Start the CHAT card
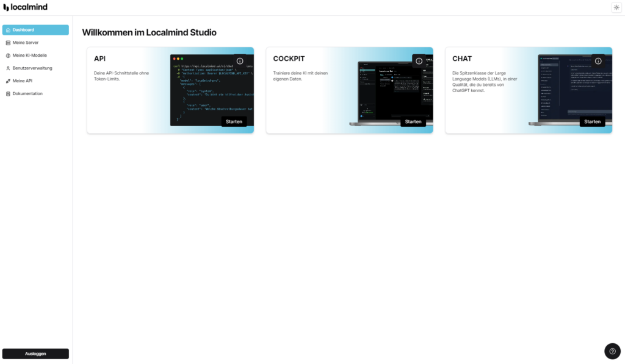625x364 pixels. (x=592, y=121)
